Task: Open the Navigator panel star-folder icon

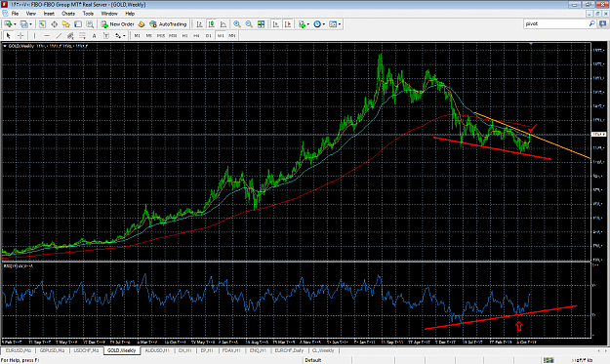Action: pyautogui.click(x=66, y=24)
